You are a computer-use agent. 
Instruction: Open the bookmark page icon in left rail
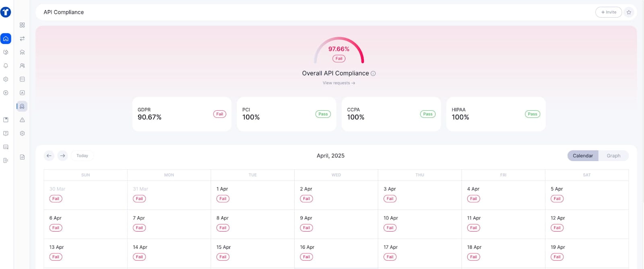click(x=6, y=120)
